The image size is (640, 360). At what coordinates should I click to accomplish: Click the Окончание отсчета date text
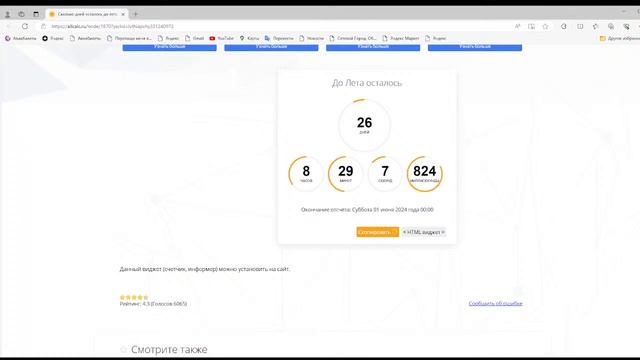[367, 209]
